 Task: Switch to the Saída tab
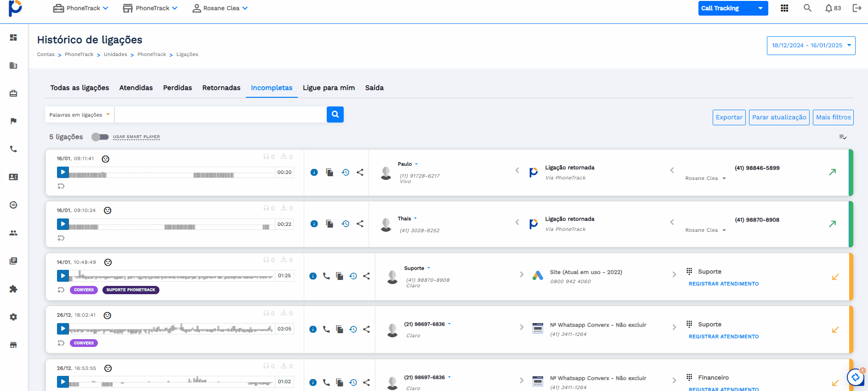[x=374, y=88]
